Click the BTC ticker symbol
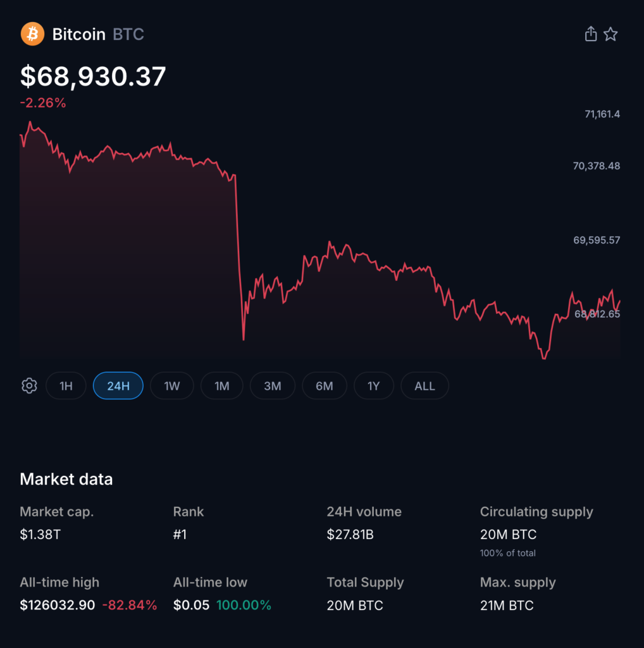This screenshot has width=644, height=648. tap(128, 35)
